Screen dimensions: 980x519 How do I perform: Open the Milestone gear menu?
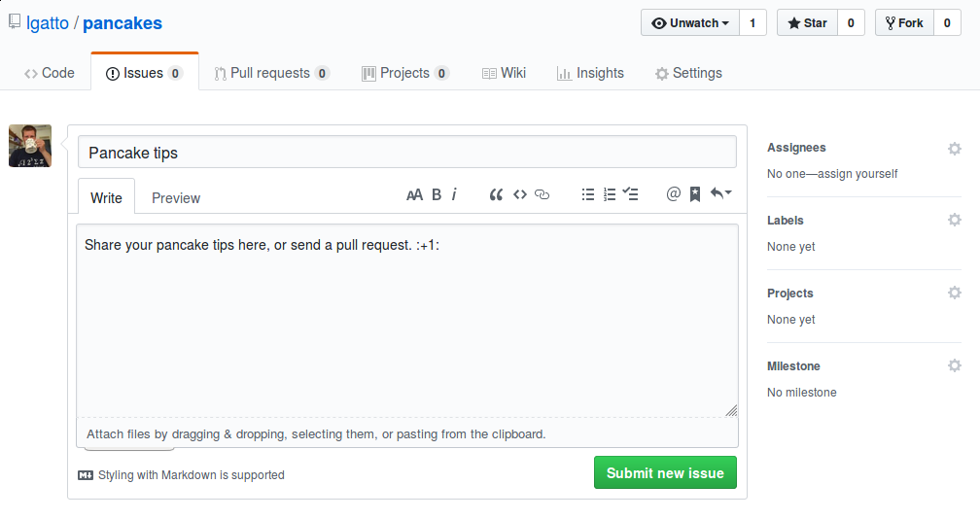click(x=955, y=366)
